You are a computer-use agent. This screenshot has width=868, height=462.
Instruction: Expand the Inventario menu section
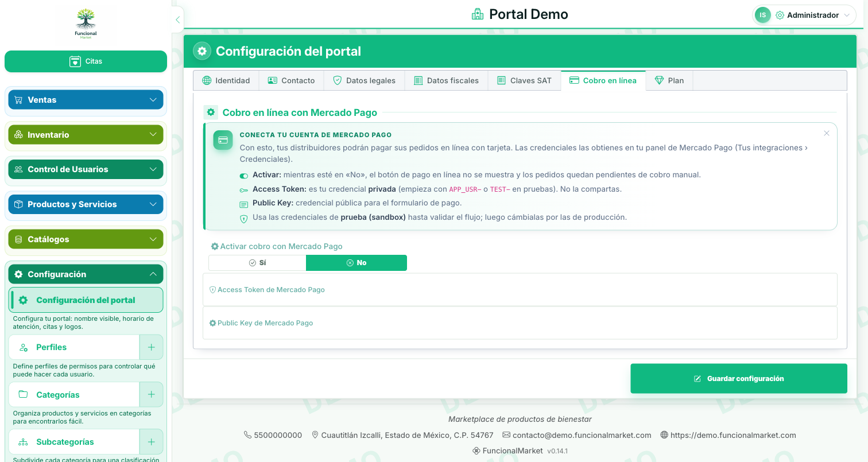86,135
